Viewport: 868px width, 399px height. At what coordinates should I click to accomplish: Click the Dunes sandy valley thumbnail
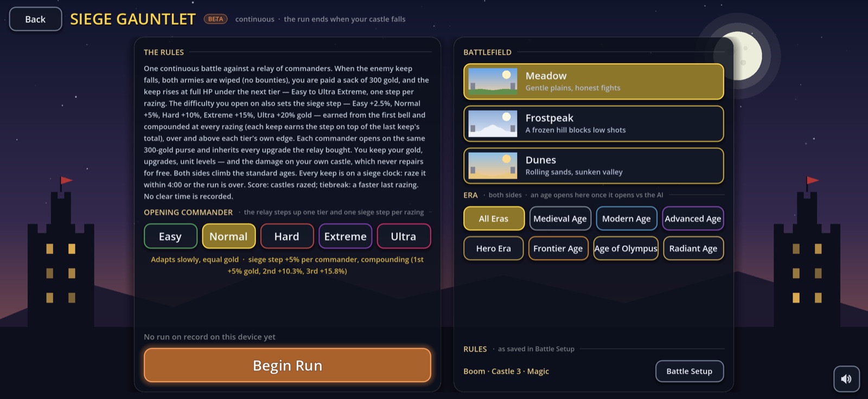(493, 165)
